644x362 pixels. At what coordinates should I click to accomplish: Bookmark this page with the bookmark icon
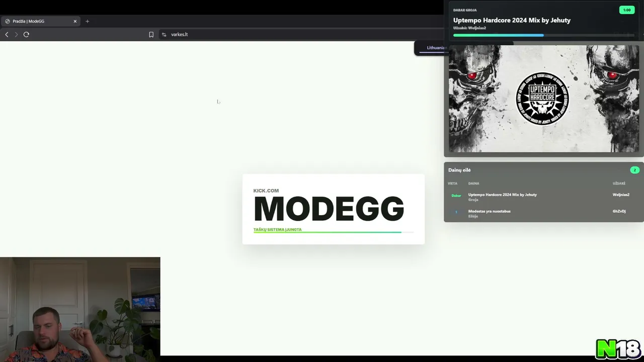(x=151, y=34)
